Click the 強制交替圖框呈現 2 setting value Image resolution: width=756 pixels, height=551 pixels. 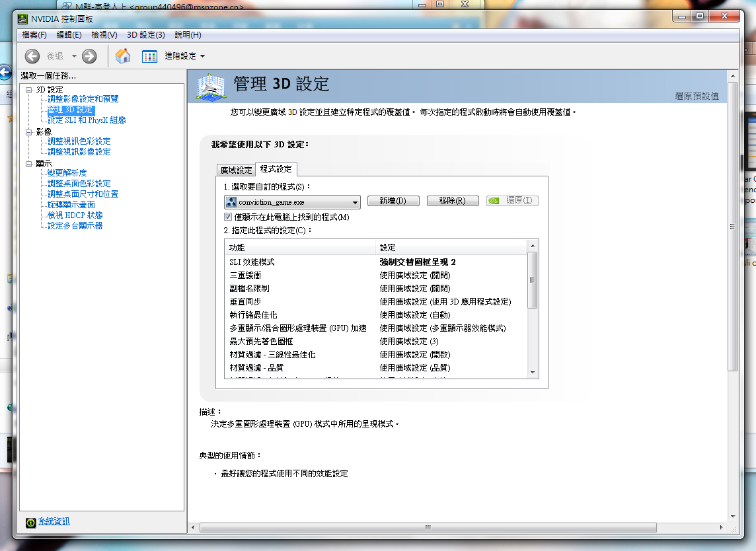[418, 262]
